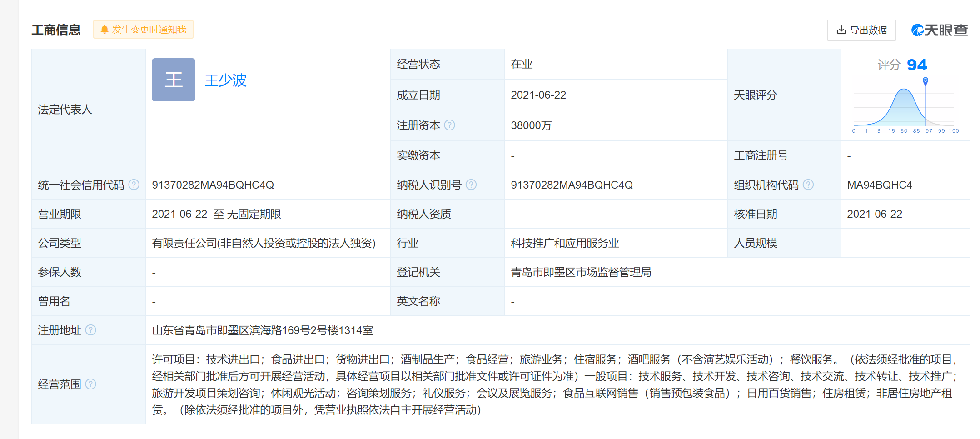Click help icon beside 注册地址
This screenshot has height=439, width=980.
(91, 330)
